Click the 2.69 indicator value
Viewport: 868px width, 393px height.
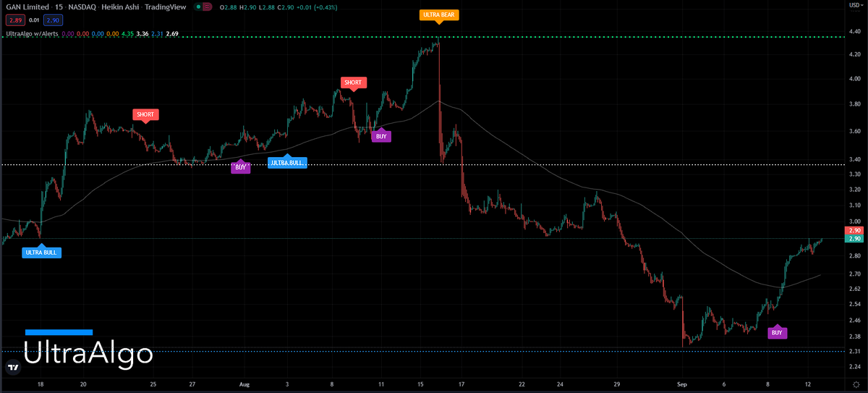(172, 33)
